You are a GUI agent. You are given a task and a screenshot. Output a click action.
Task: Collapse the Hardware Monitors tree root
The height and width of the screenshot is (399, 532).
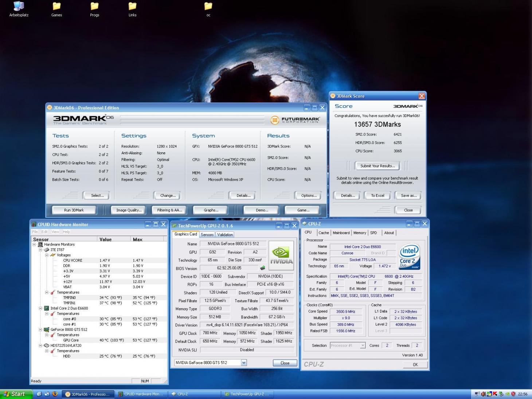34,245
